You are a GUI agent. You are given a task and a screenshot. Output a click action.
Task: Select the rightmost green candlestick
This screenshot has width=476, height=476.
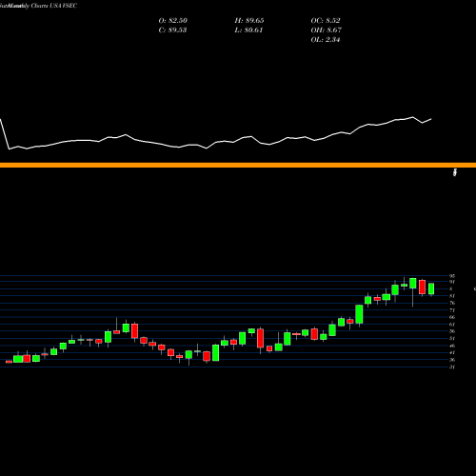431,288
